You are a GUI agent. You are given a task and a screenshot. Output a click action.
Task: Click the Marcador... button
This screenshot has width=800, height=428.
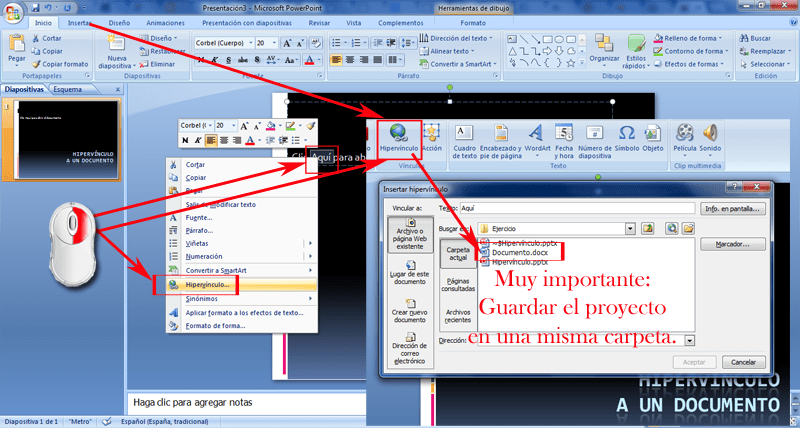[733, 244]
